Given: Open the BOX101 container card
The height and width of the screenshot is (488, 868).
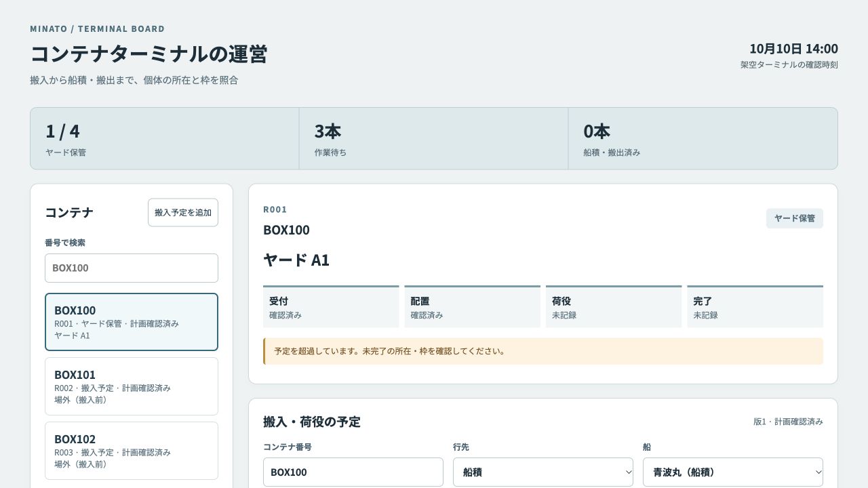Looking at the screenshot, I should tap(132, 386).
